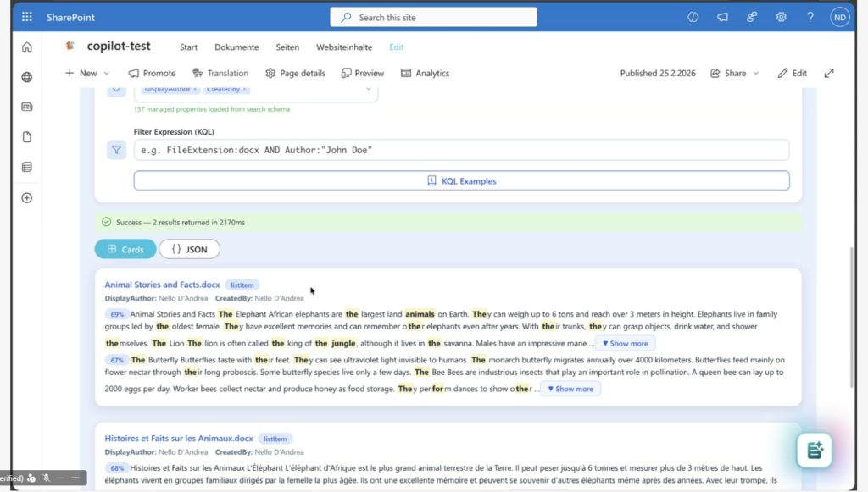Open the files page icon in rail

[x=26, y=136]
